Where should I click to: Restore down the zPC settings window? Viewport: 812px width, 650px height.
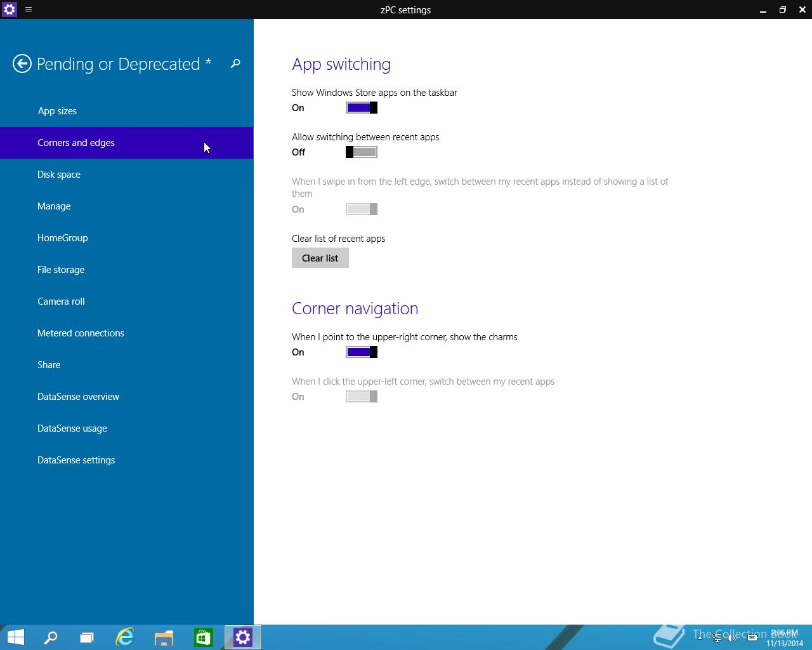point(783,10)
